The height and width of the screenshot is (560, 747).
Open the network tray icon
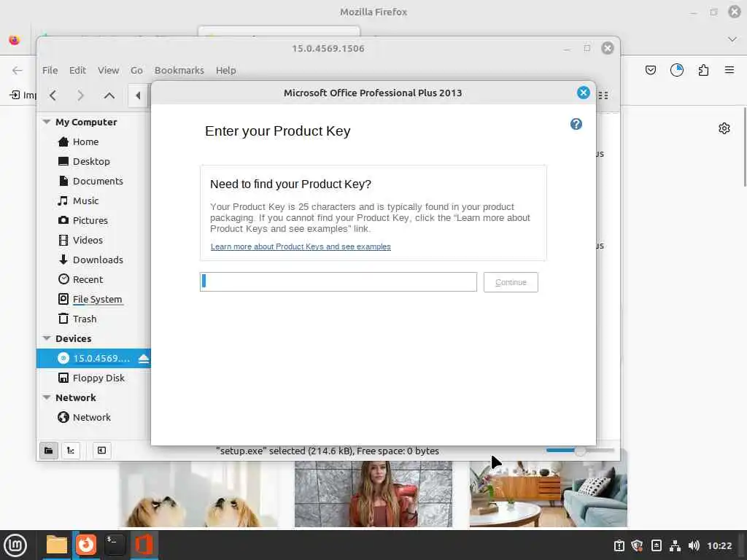675,545
